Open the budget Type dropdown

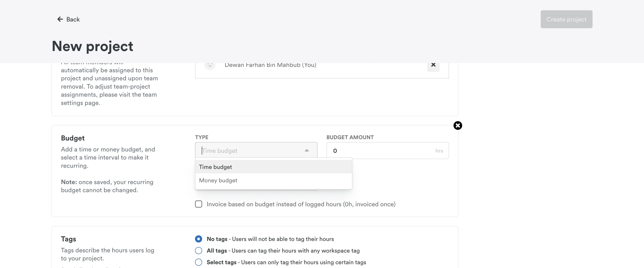250,150
